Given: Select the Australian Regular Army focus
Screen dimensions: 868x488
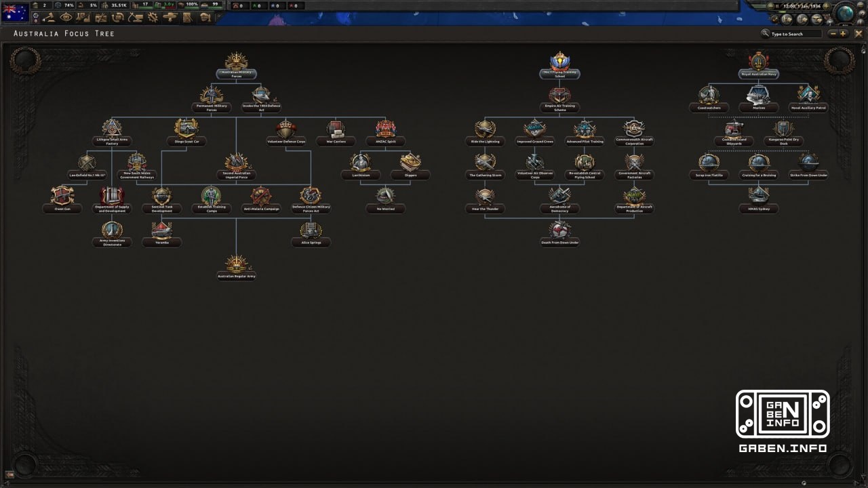Looking at the screenshot, I should [x=237, y=268].
